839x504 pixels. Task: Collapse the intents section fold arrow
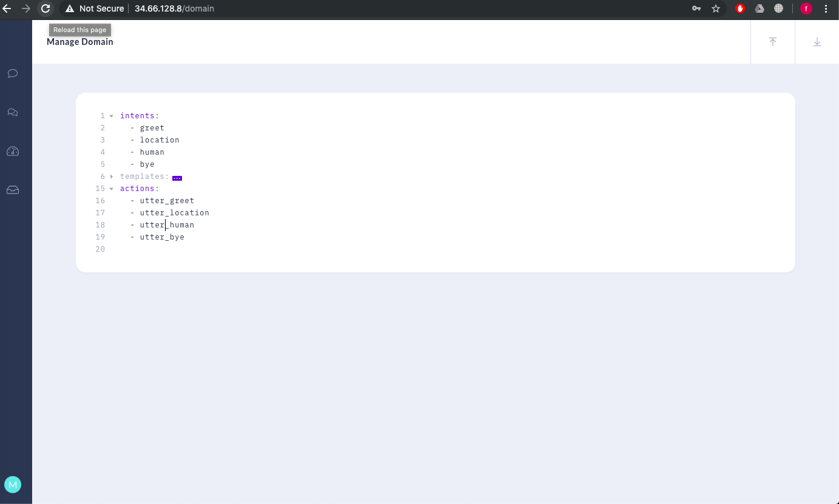point(112,116)
